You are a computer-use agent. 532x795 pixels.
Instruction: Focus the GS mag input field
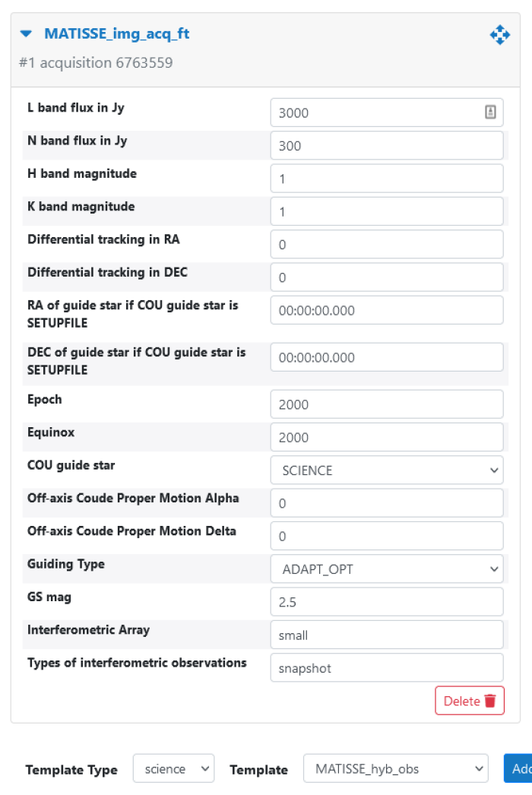[387, 602]
